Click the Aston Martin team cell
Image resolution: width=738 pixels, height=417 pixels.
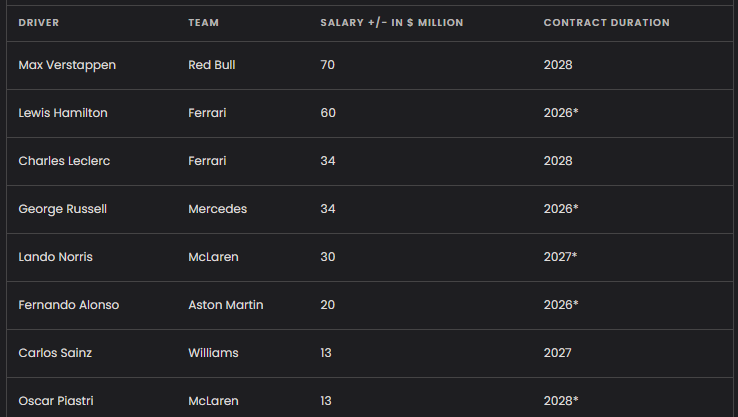click(225, 305)
